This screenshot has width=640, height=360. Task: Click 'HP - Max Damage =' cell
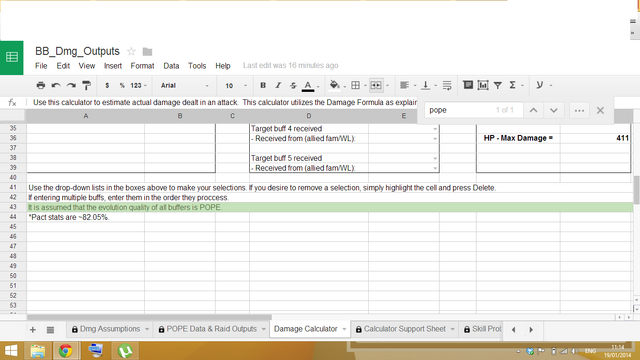point(518,138)
